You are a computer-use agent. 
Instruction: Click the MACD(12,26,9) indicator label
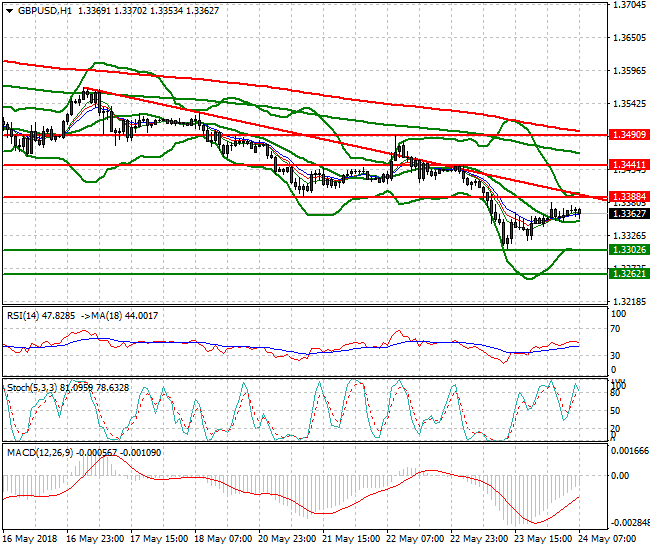[84, 453]
